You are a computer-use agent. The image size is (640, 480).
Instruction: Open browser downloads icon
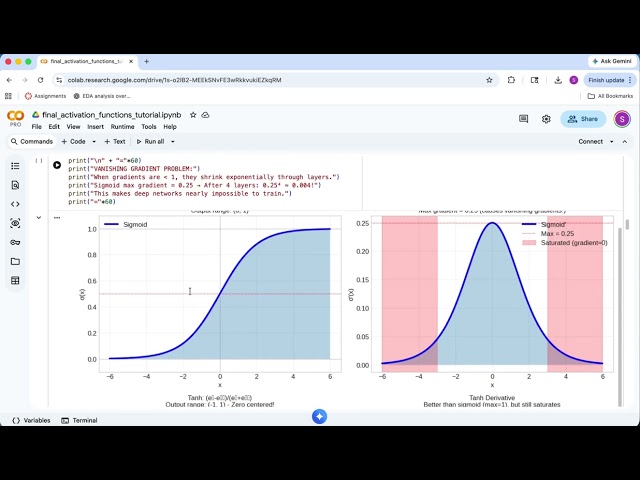(558, 80)
